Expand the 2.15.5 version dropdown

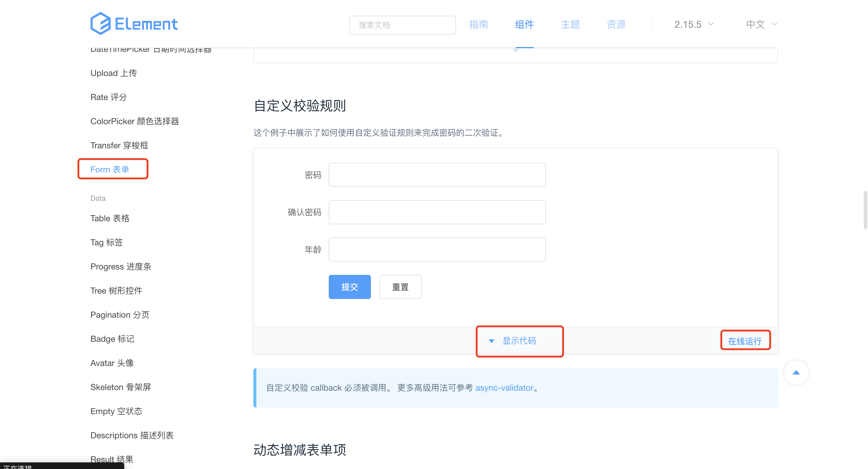coord(693,24)
